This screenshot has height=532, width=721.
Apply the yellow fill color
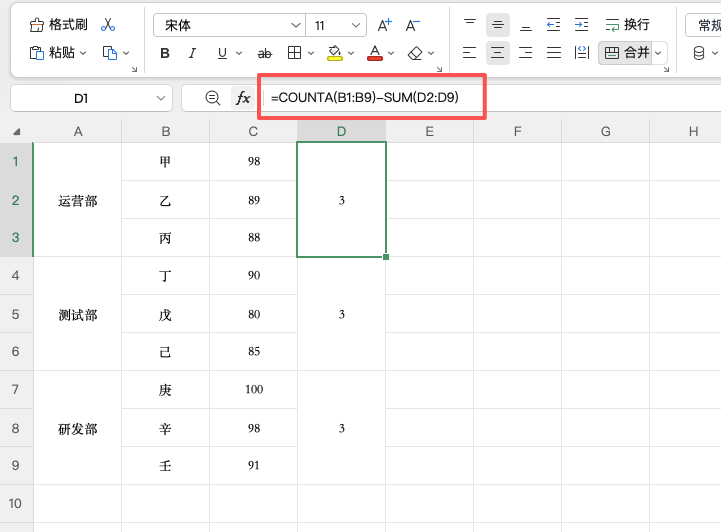[x=335, y=53]
